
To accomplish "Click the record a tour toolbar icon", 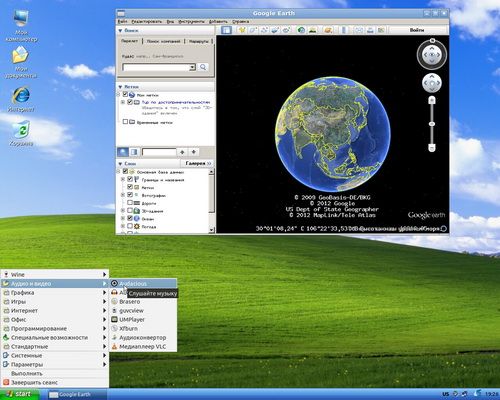I will pos(286,30).
